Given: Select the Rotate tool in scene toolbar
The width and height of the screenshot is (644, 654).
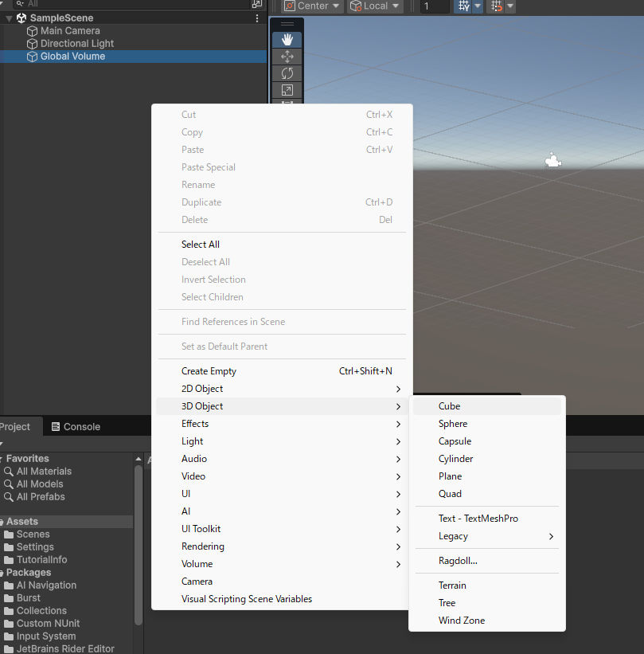Looking at the screenshot, I should pos(287,73).
